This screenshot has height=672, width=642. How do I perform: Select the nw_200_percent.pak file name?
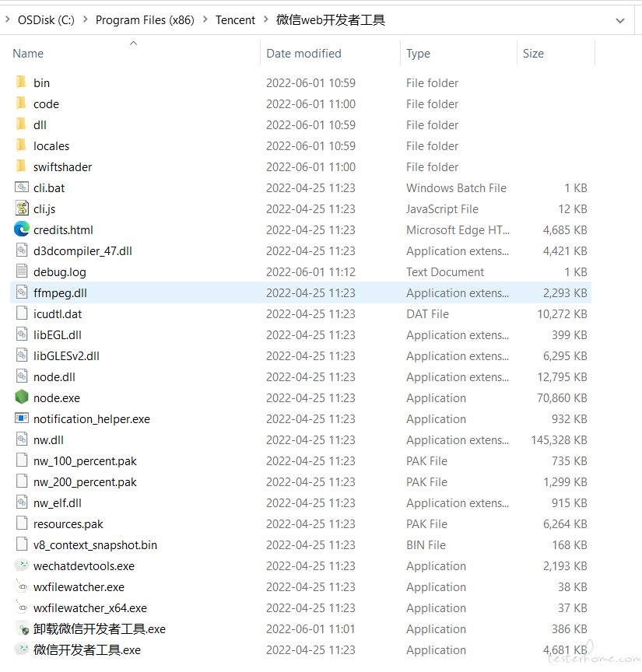[x=85, y=482]
